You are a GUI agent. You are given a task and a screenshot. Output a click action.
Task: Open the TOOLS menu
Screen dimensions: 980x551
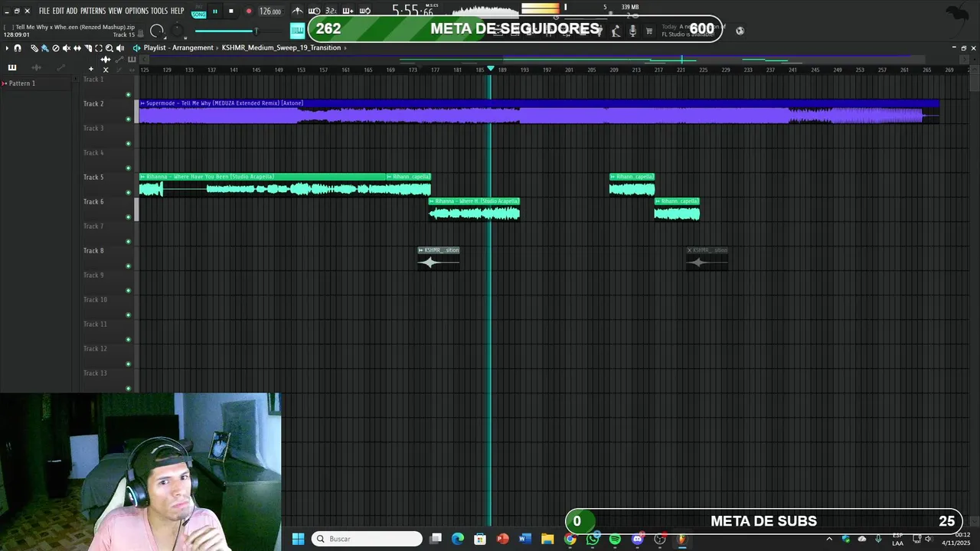(x=159, y=11)
